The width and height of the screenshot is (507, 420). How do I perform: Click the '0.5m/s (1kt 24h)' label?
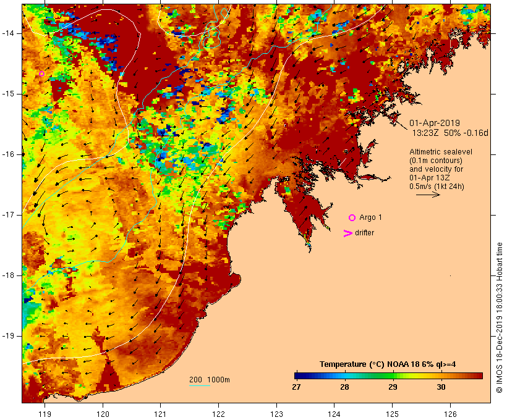click(437, 187)
